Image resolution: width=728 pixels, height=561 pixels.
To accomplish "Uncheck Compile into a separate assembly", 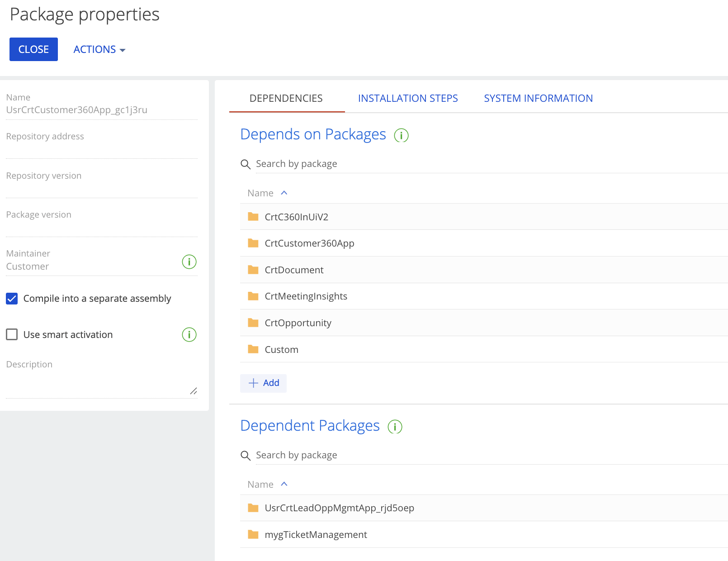I will [12, 299].
